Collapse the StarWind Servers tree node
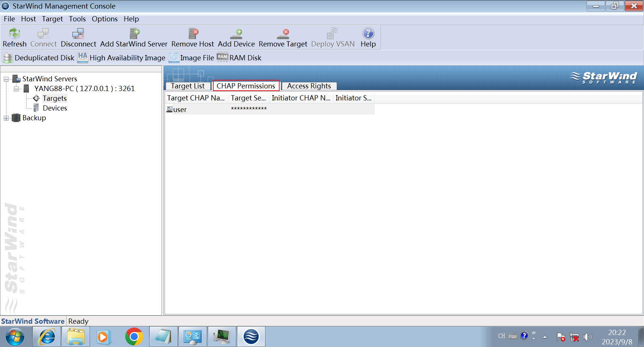 [6, 79]
